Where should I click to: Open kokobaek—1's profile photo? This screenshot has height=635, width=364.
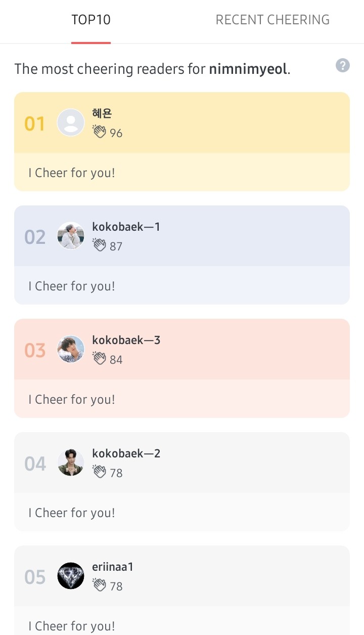(x=71, y=236)
